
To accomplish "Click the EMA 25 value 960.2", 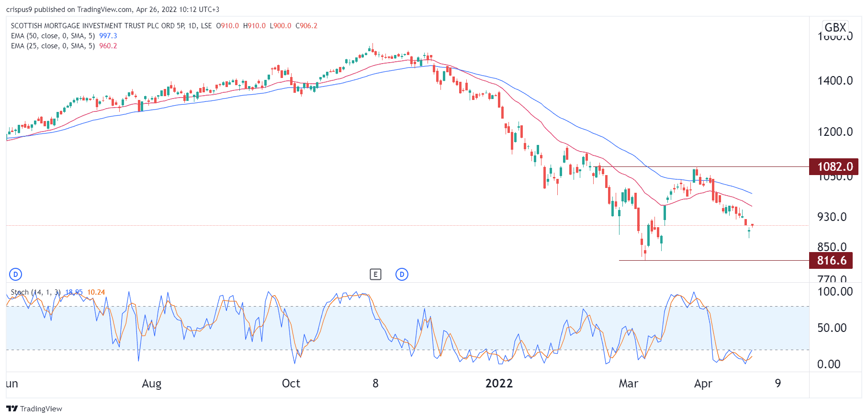I will click(x=108, y=46).
